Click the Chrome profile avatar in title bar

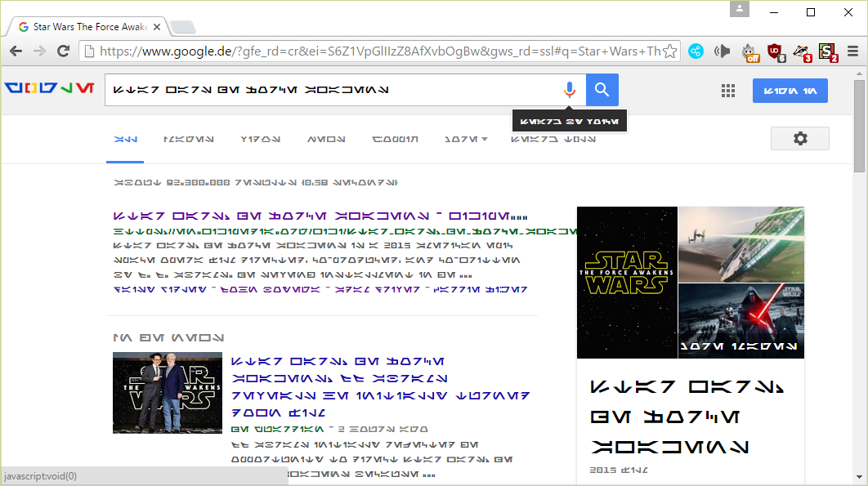click(739, 9)
